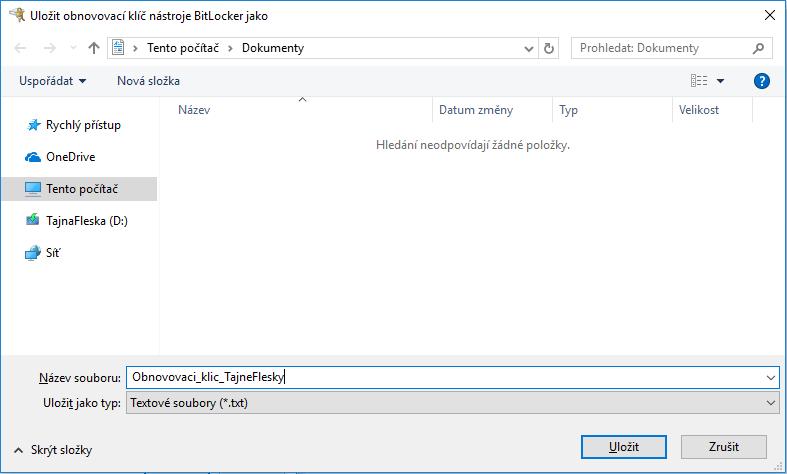Click the document icon in address bar
The image size is (787, 474).
(x=118, y=48)
